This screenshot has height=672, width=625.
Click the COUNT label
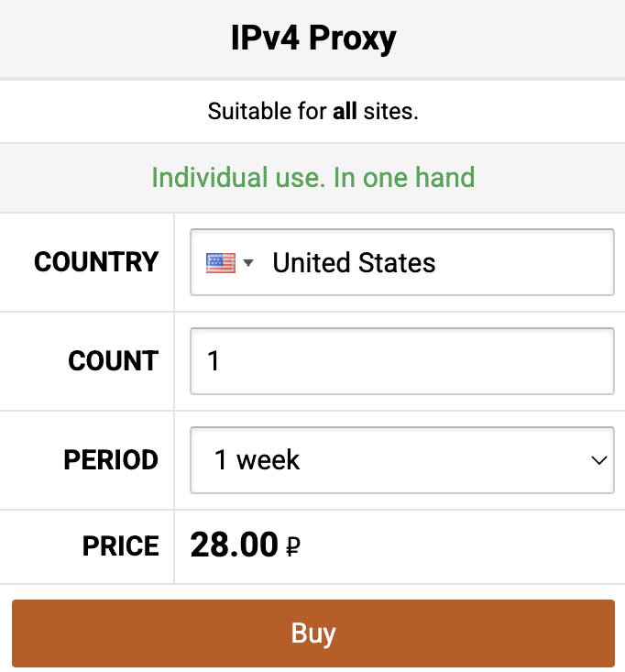[x=113, y=361]
